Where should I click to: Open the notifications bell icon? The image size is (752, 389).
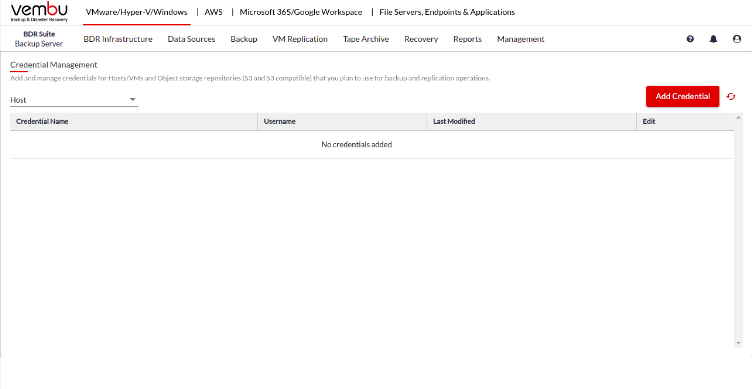coord(714,39)
